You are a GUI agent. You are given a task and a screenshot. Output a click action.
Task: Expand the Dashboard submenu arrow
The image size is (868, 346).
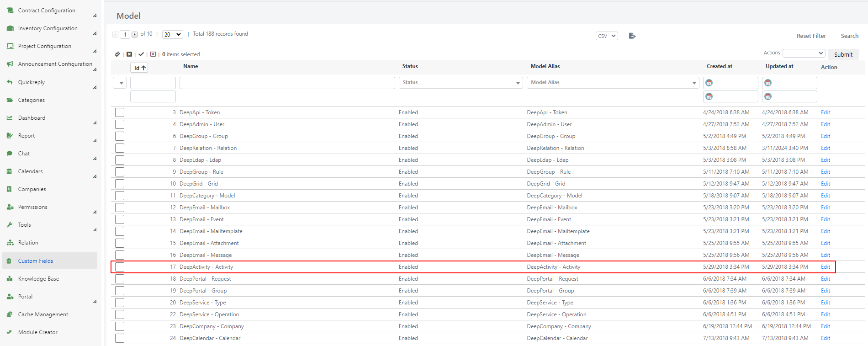pyautogui.click(x=95, y=122)
